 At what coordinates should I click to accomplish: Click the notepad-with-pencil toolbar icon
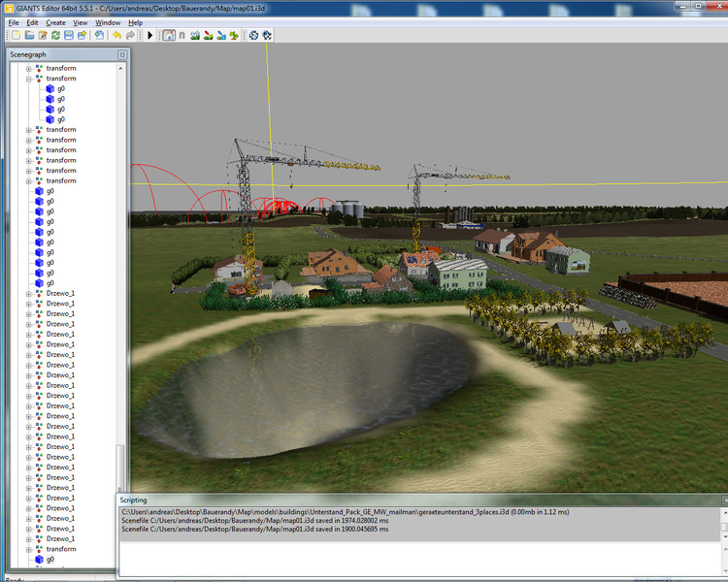(x=43, y=35)
